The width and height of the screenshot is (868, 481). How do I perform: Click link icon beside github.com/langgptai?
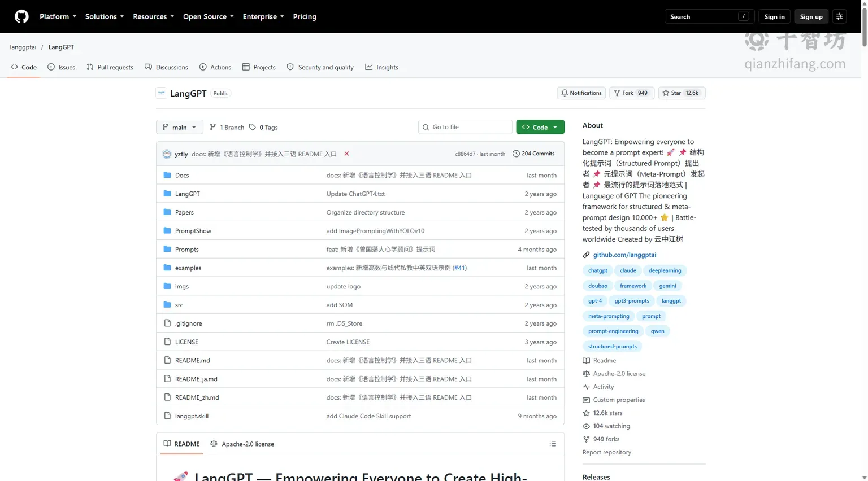(586, 255)
